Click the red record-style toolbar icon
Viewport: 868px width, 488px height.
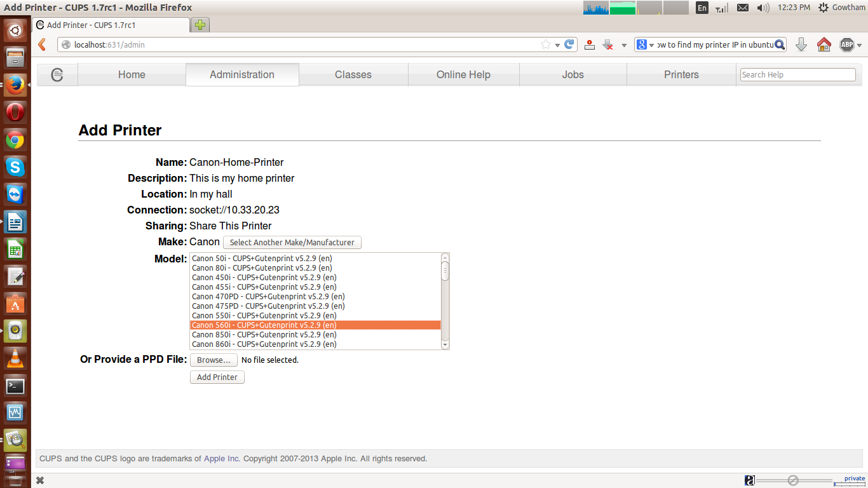[590, 44]
